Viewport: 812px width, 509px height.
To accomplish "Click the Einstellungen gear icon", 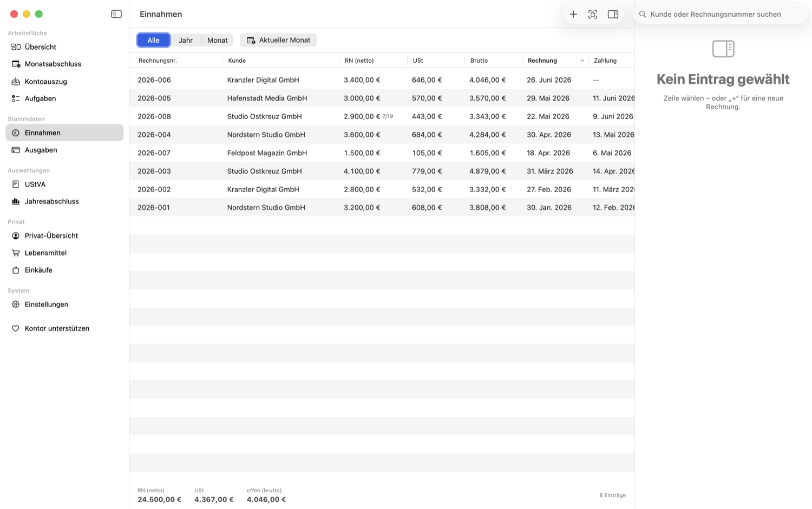I will (16, 305).
